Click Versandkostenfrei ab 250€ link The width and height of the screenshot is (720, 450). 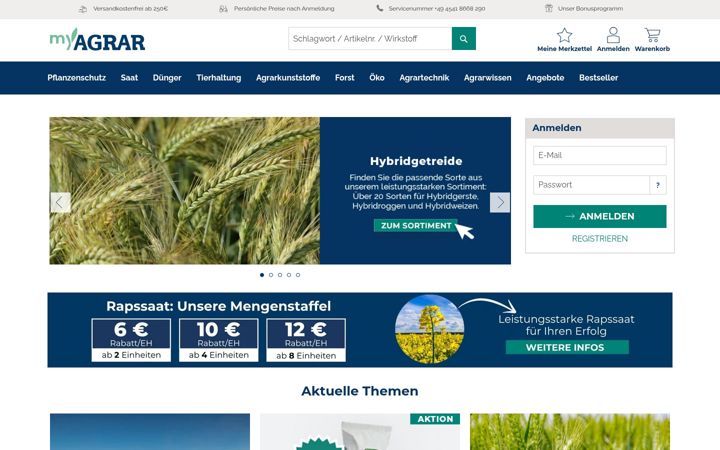click(130, 9)
